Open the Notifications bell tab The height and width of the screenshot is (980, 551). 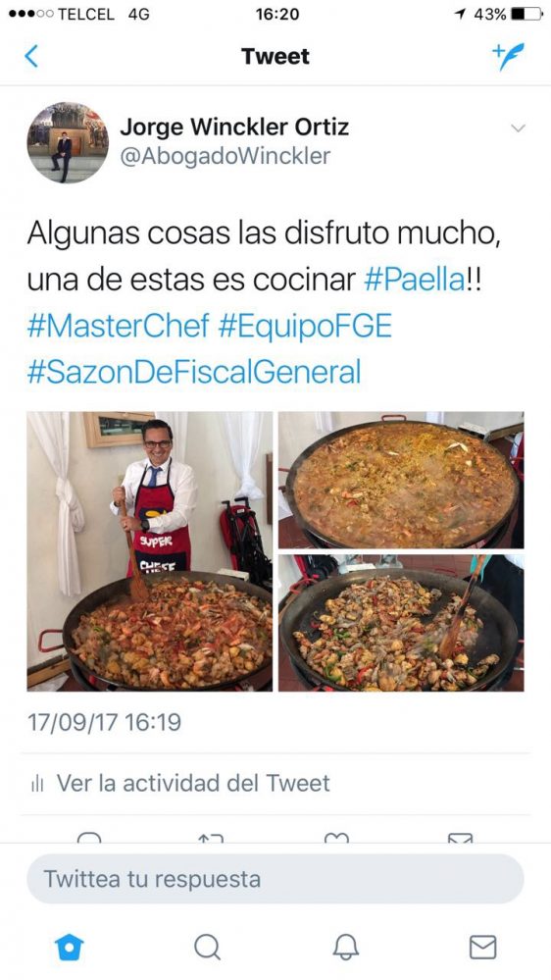click(345, 947)
